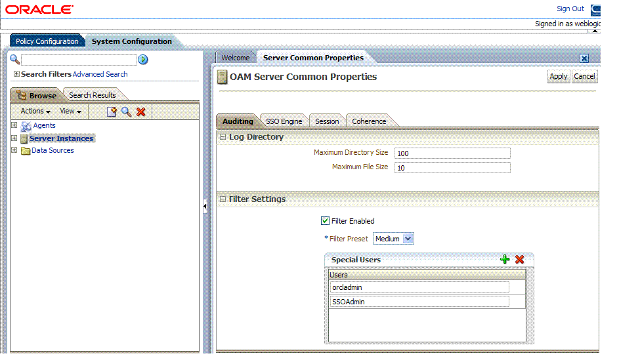Viewport: 619px width, 364px height.
Task: Click the red Delete X in Browse toolbar
Action: (x=141, y=112)
